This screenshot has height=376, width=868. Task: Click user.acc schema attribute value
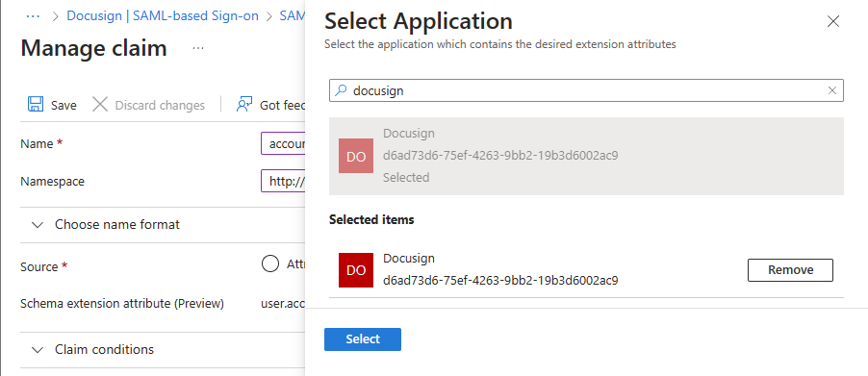point(283,304)
